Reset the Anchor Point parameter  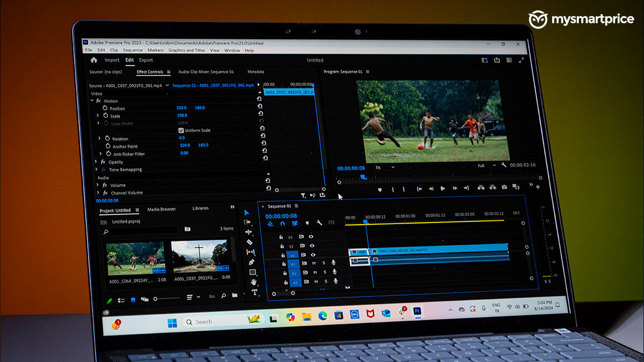click(264, 144)
